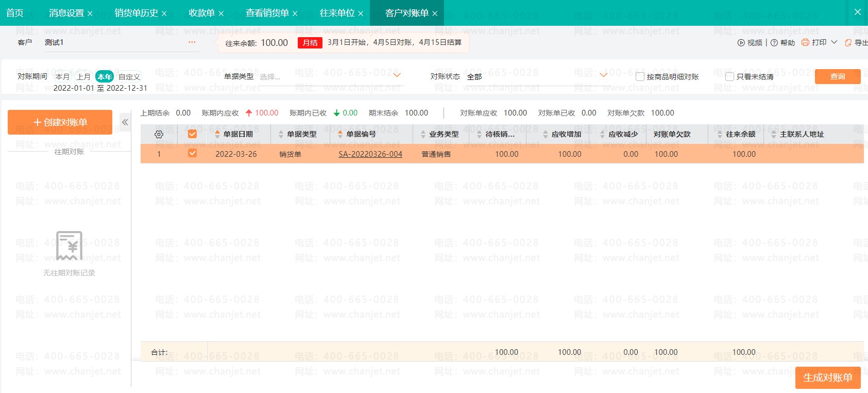
Task: Enable 只看未结清 checkbox
Action: point(729,76)
